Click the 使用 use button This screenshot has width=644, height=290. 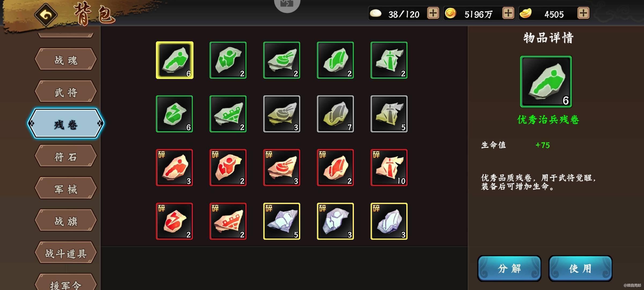tap(580, 268)
